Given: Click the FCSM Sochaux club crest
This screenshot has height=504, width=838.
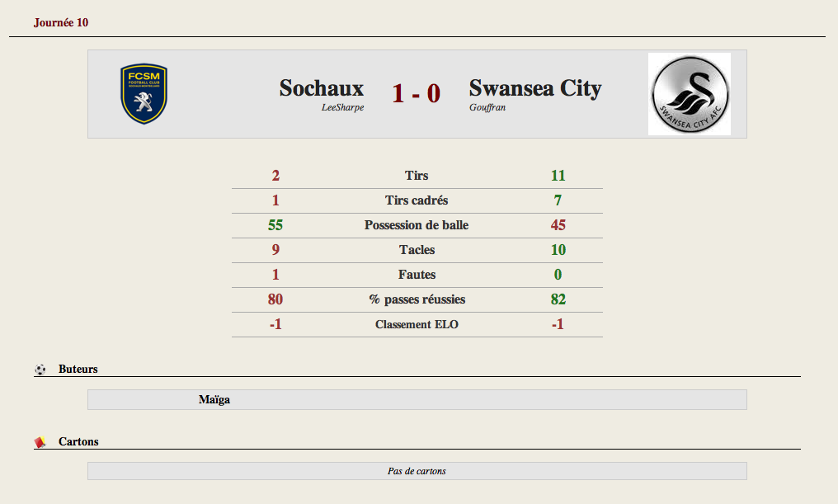Looking at the screenshot, I should pyautogui.click(x=144, y=94).
